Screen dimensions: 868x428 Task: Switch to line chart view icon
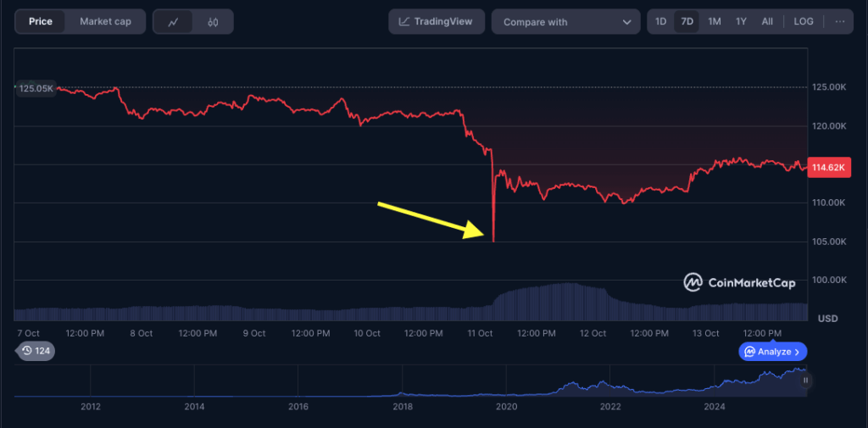pos(173,22)
